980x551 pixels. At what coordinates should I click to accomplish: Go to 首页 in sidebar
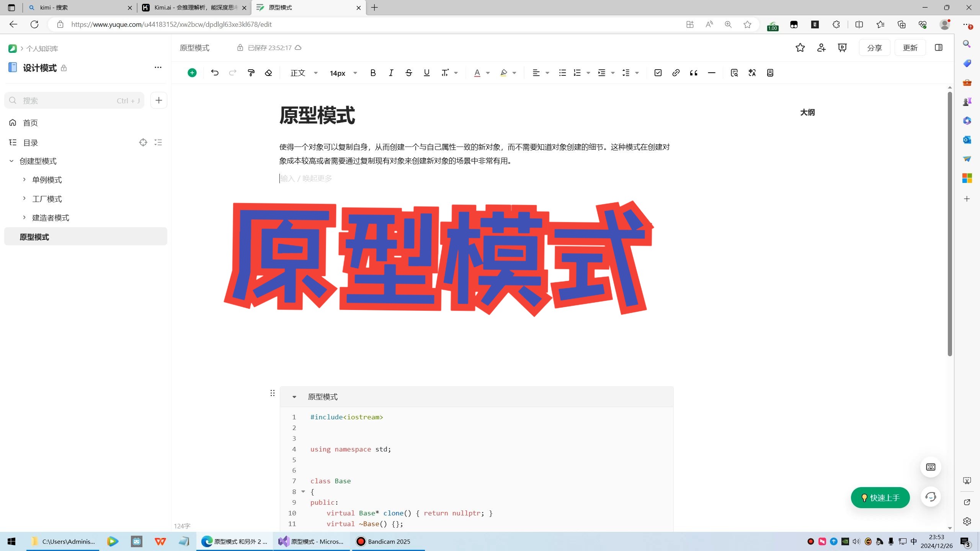pyautogui.click(x=30, y=122)
